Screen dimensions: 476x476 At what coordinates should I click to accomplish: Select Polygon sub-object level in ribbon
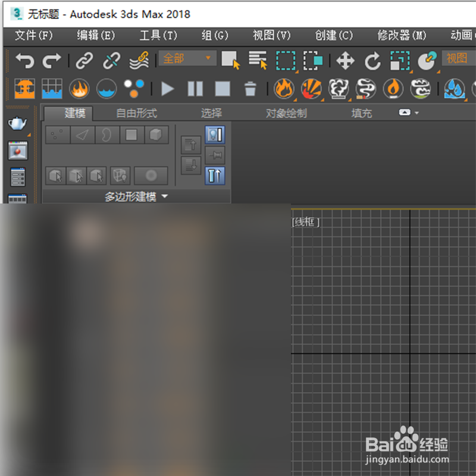[131, 134]
